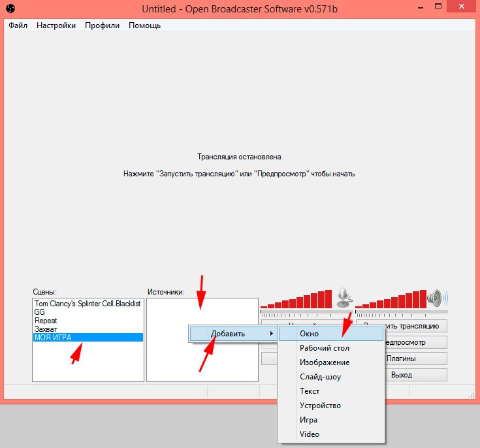
Task: Mute the desktop speaker icon
Action: click(438, 298)
